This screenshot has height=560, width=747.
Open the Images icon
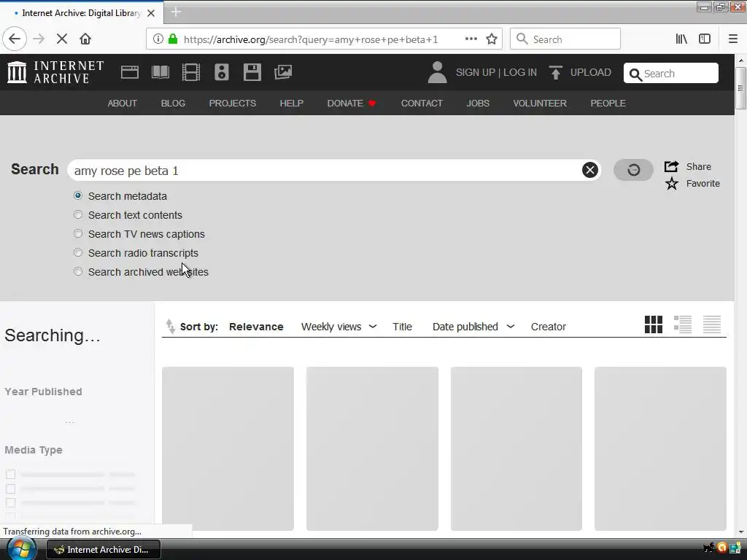[283, 72]
